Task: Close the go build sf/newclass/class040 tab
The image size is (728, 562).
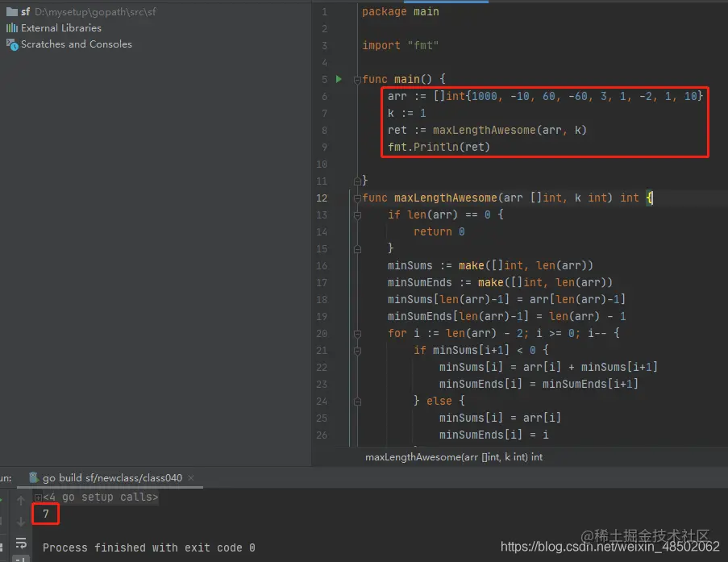Action: tap(191, 477)
